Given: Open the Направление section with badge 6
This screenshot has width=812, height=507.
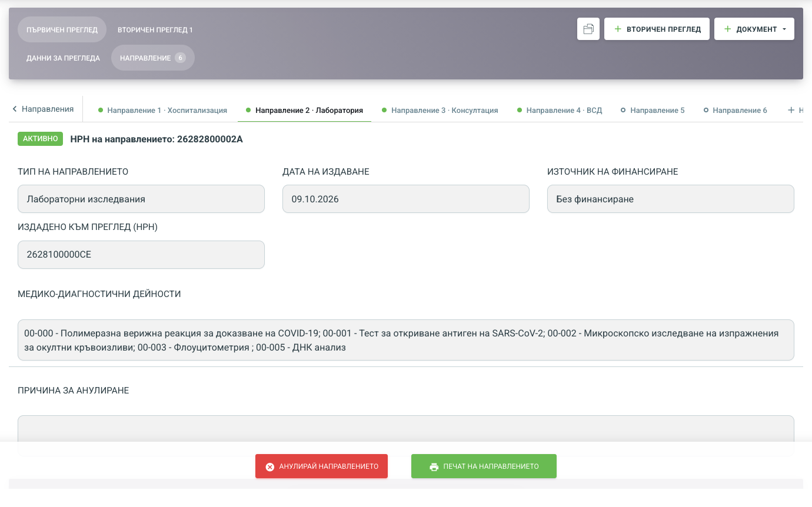Looking at the screenshot, I should click(153, 58).
